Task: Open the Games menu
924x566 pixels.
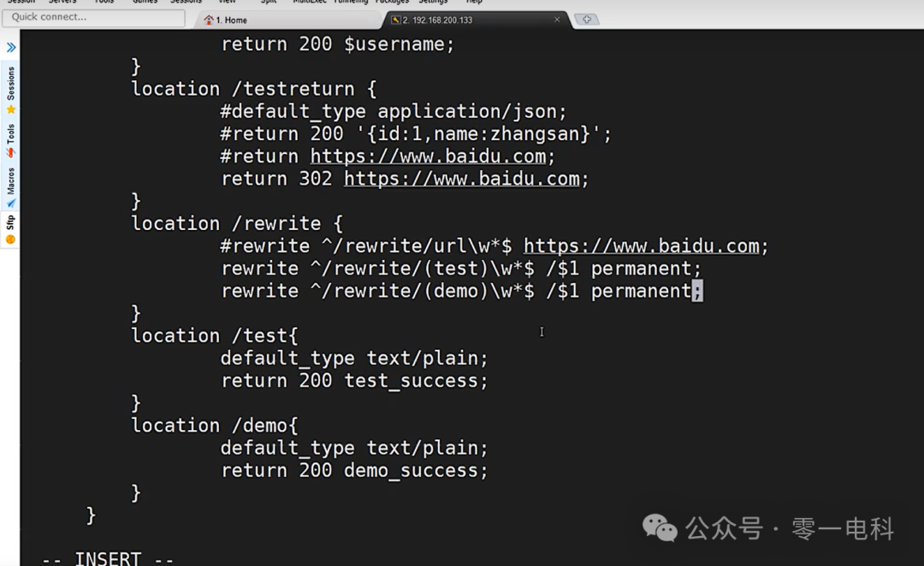Action: pos(144,3)
